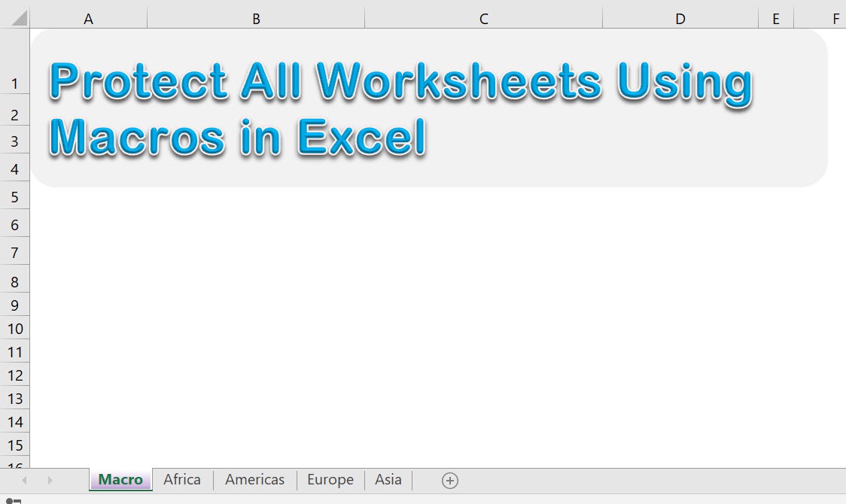Viewport: 846px width, 504px height.
Task: Select row 6 header
Action: pyautogui.click(x=14, y=224)
